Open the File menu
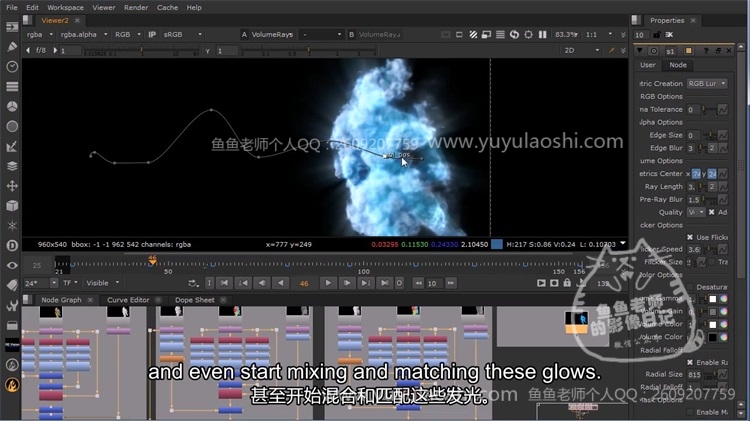Image resolution: width=750 pixels, height=421 pixels. (x=12, y=8)
